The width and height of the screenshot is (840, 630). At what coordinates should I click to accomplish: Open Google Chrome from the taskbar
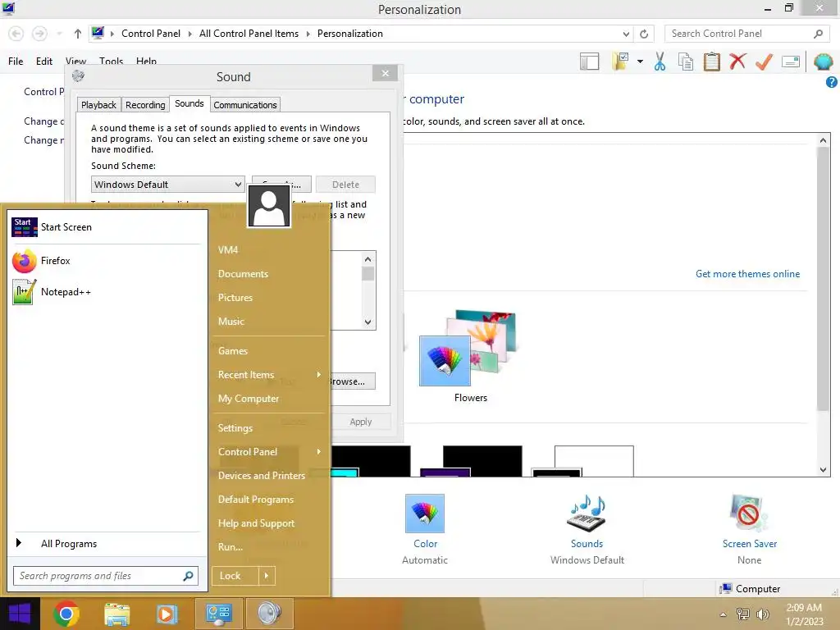[66, 614]
